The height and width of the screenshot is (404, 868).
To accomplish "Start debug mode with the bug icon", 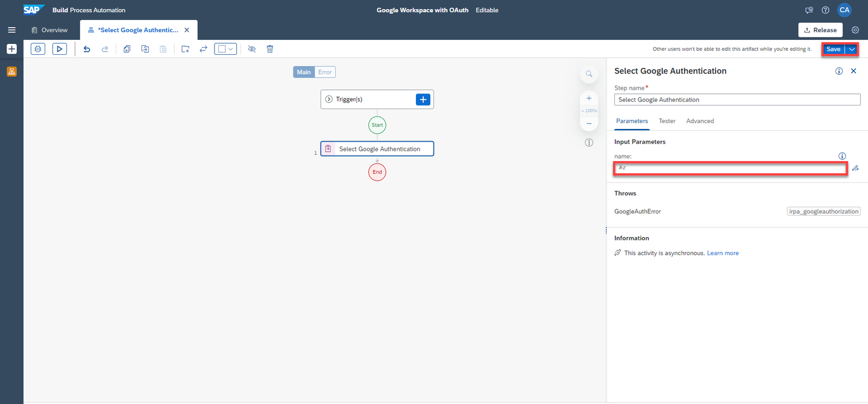I will click(38, 49).
